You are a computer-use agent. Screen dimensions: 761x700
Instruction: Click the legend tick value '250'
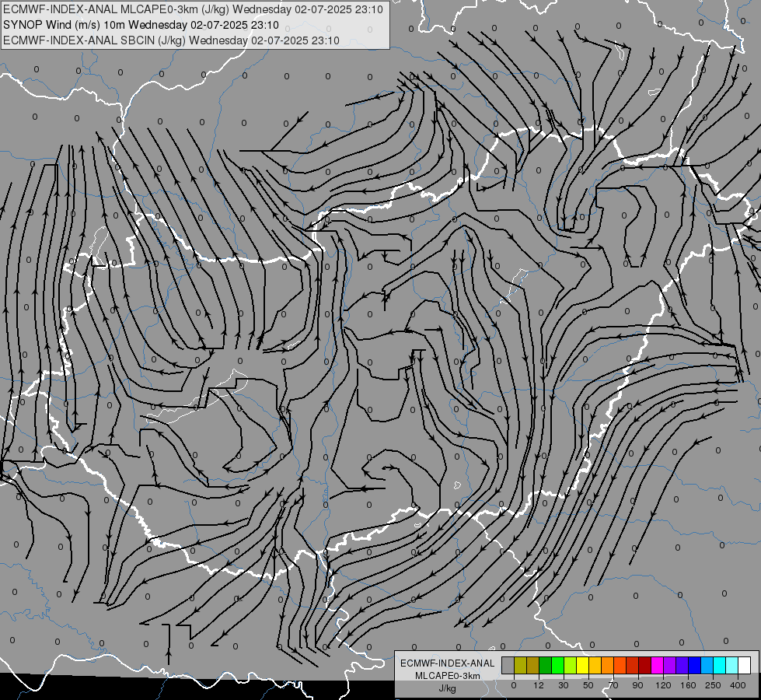(x=713, y=685)
